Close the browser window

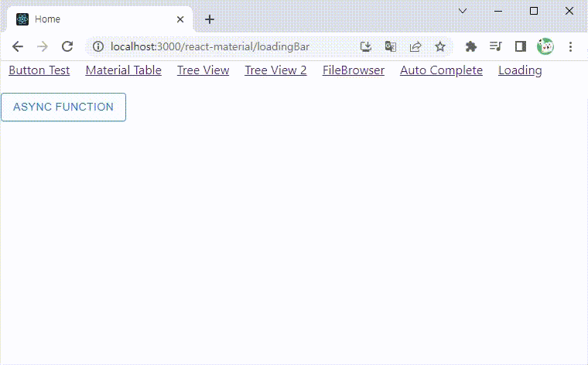click(x=569, y=11)
